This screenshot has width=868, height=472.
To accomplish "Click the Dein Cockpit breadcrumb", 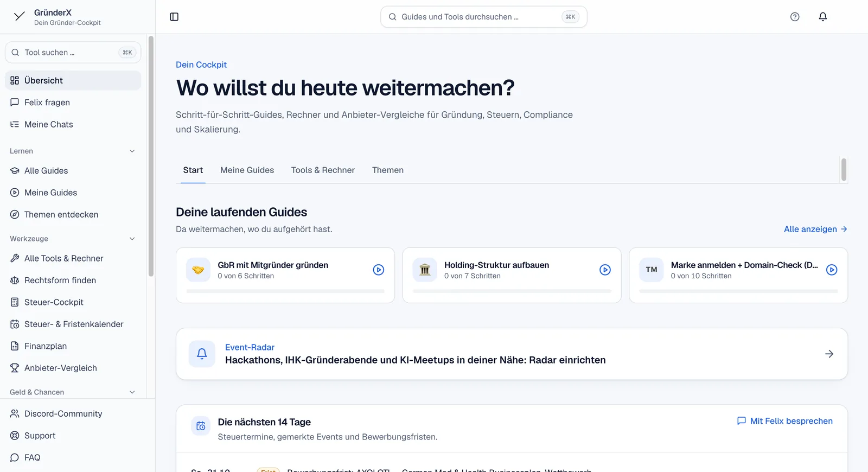I will pyautogui.click(x=201, y=65).
